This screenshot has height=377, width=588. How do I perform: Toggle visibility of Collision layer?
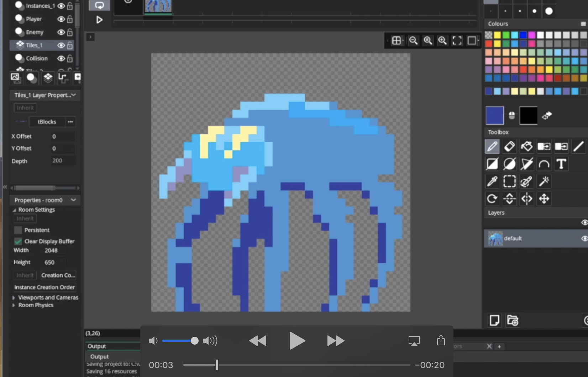click(x=61, y=58)
